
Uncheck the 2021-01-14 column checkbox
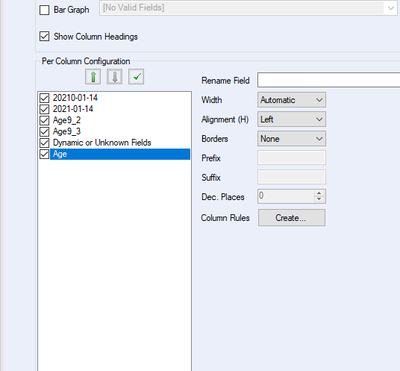(44, 109)
